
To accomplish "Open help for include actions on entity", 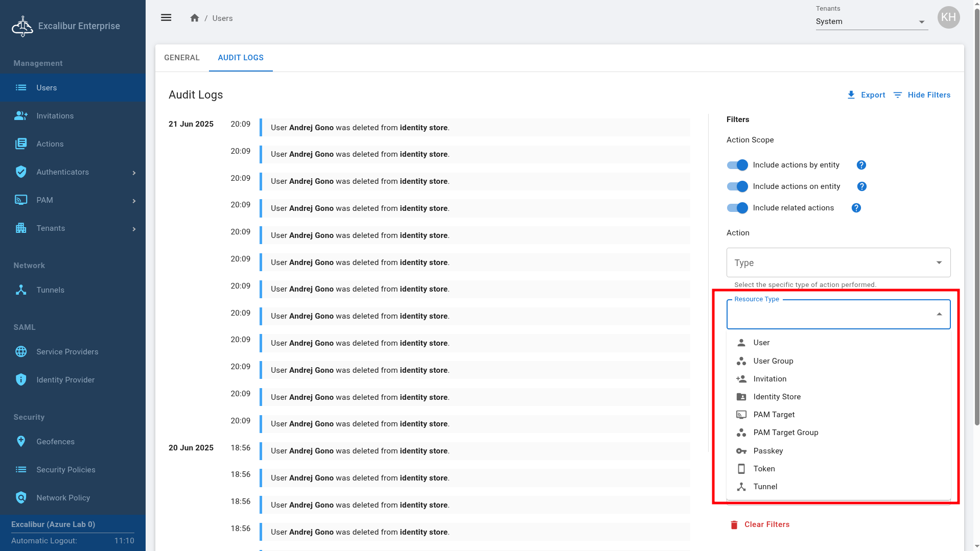I will [861, 186].
